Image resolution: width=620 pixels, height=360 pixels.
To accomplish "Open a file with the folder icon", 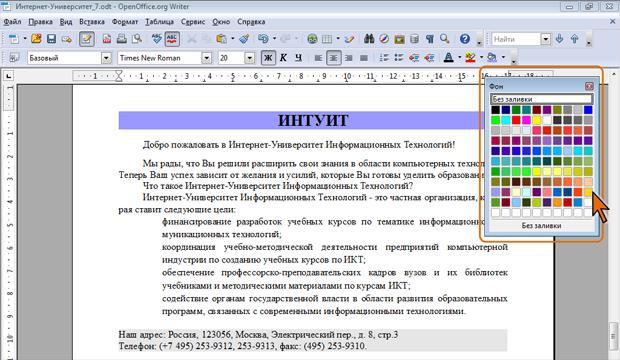I will 36,39.
